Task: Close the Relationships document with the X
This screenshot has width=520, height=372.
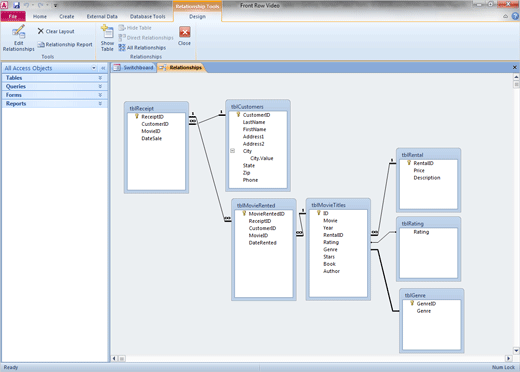Action: pyautogui.click(x=515, y=67)
